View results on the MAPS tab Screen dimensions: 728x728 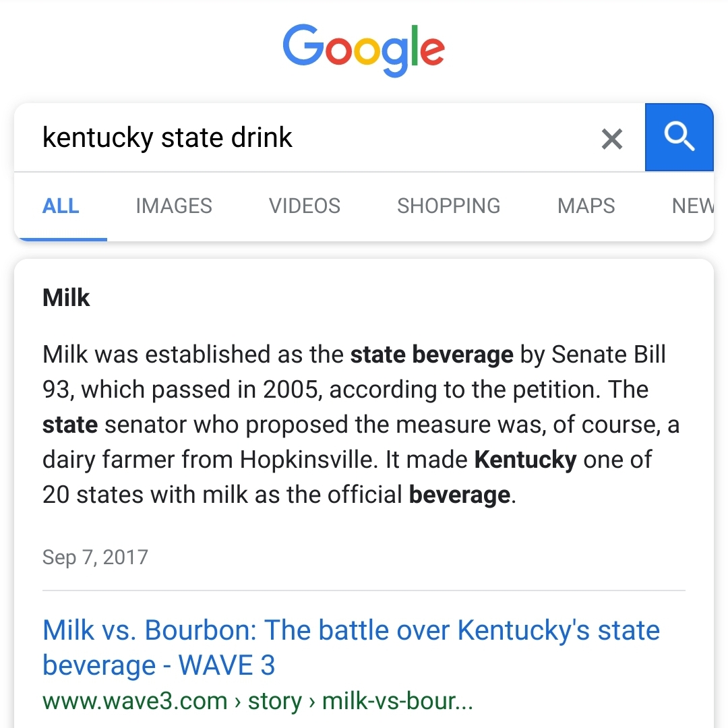[586, 206]
